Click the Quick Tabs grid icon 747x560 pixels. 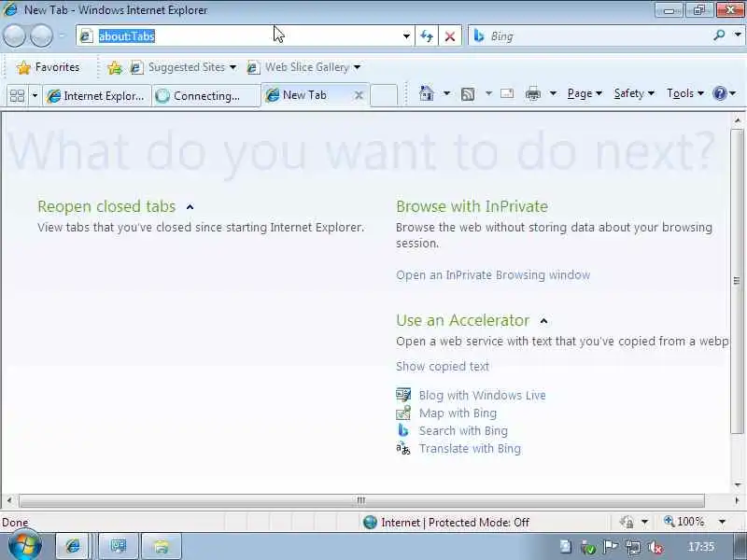point(17,96)
